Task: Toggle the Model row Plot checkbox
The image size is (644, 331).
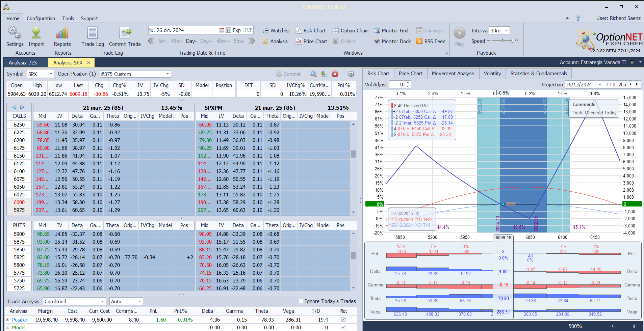Action: click(x=343, y=327)
